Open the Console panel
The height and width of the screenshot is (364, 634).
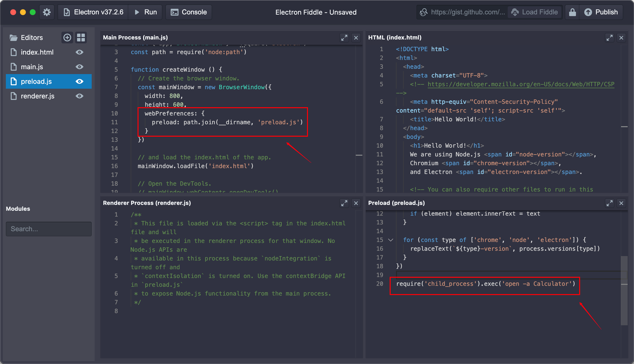click(189, 12)
